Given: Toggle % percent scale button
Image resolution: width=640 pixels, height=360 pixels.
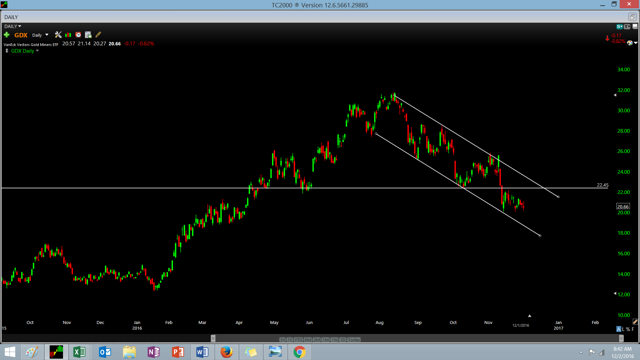Looking at the screenshot, I should point(628,329).
